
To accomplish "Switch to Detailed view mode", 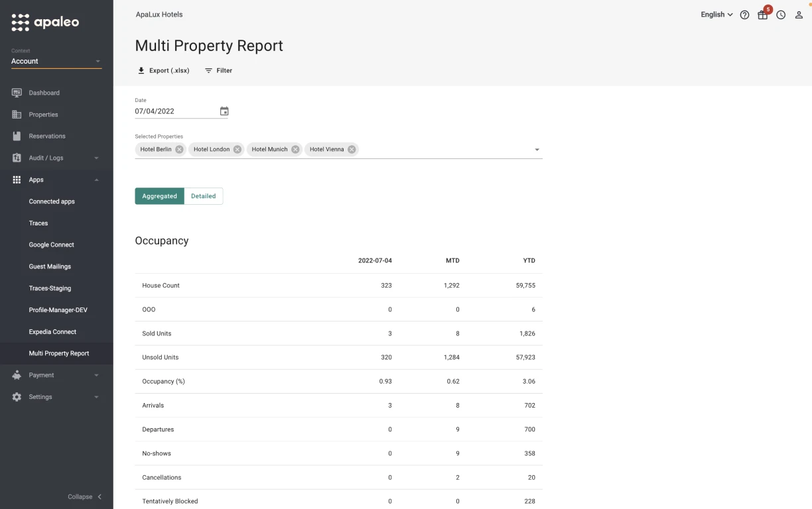I will click(203, 196).
